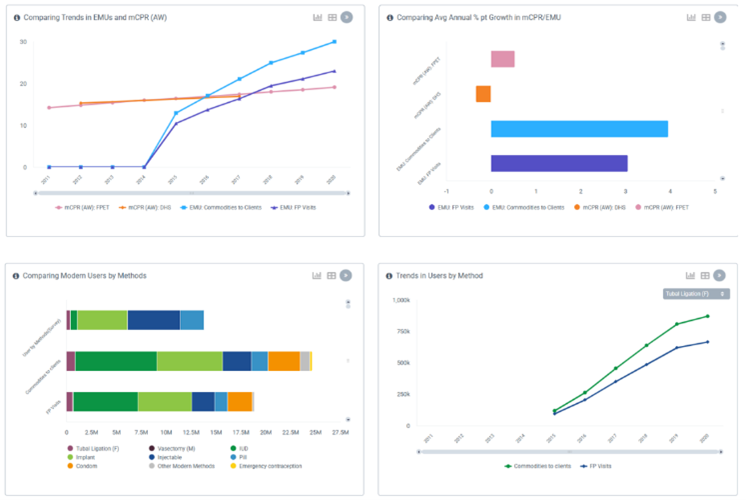Click chart icon in Comparing Modern Users panel
Image resolution: width=746 pixels, height=500 pixels.
pos(317,275)
